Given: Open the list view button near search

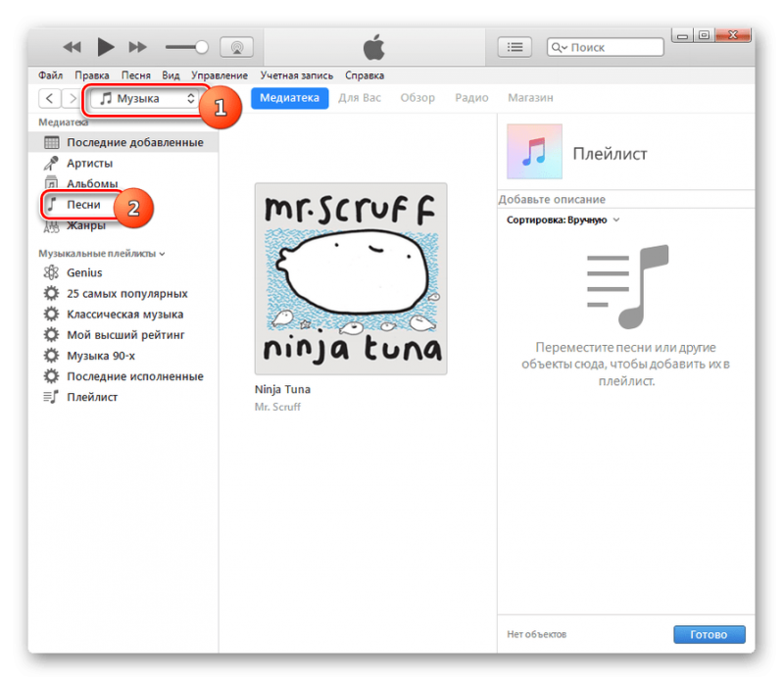Looking at the screenshot, I should (514, 47).
